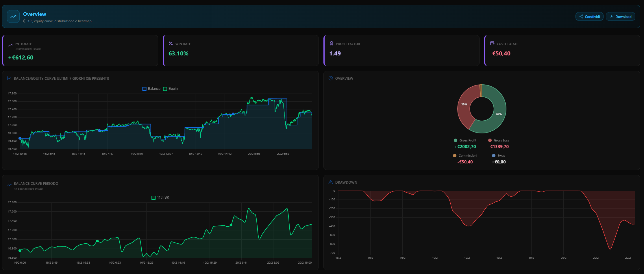Click the Win Rate percent icon
The width and height of the screenshot is (644, 274).
(171, 43)
